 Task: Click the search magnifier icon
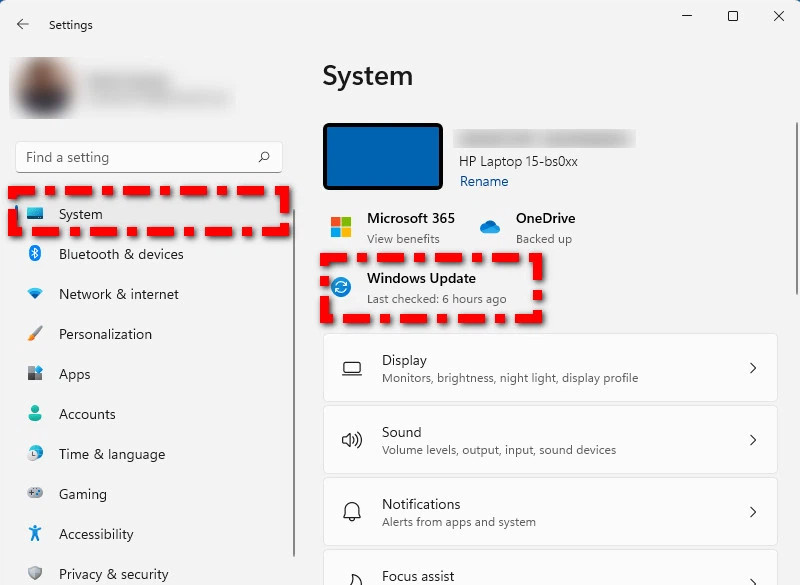pyautogui.click(x=264, y=157)
